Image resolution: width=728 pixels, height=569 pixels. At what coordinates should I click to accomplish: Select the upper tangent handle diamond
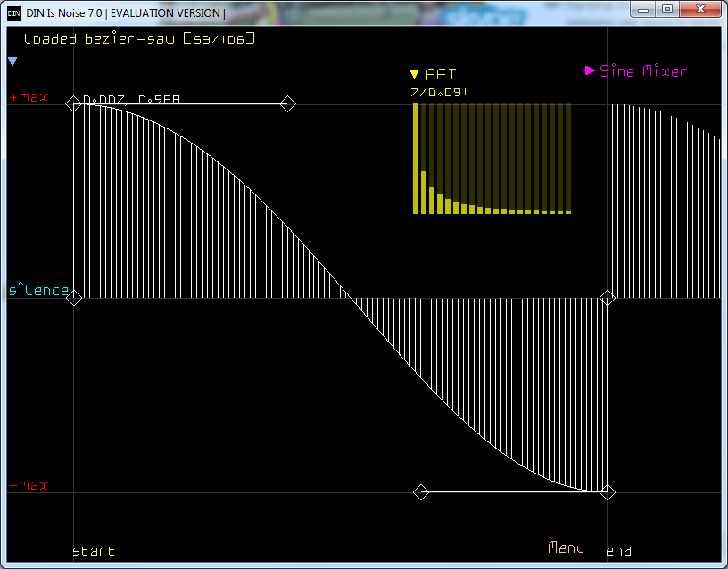[x=287, y=104]
